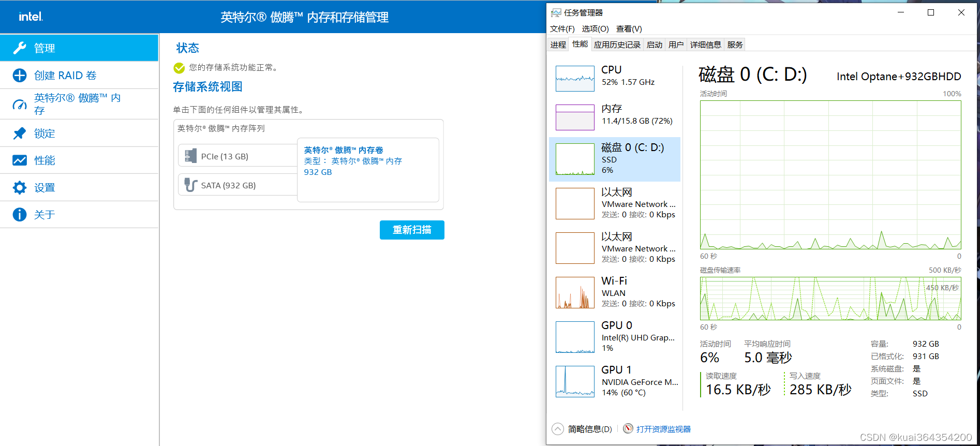Switch to the 启动 tab
The image size is (980, 446).
(x=655, y=45)
